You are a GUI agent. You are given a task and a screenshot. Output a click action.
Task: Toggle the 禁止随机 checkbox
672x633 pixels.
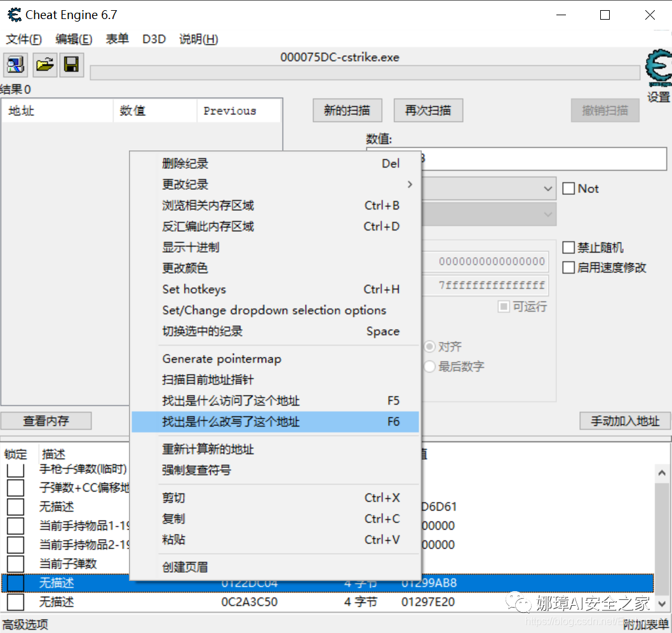568,247
